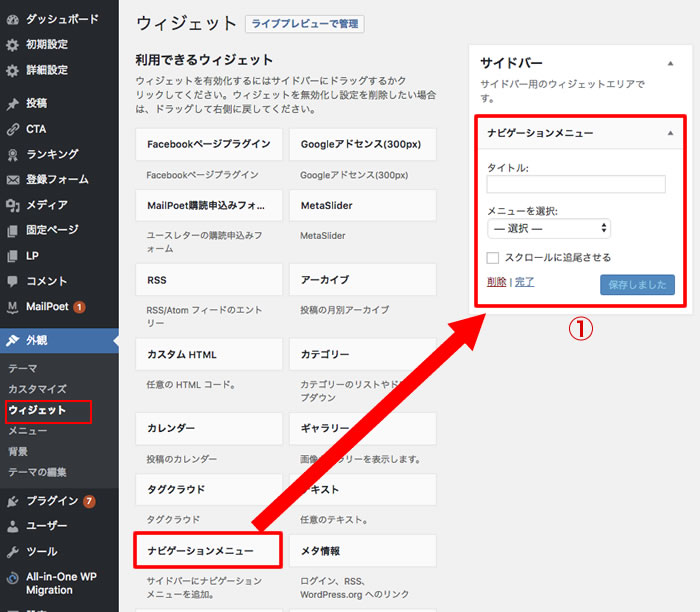Click the wrench icon beside ツール
700x612 pixels.
(x=12, y=551)
